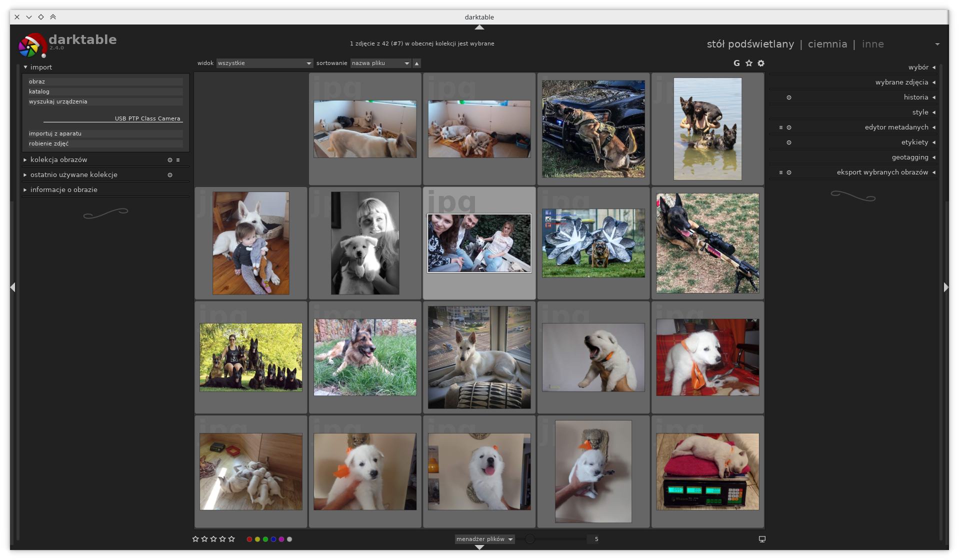Image resolution: width=959 pixels, height=560 pixels.
Task: Click the star overlay icon in top toolbar
Action: tap(748, 63)
